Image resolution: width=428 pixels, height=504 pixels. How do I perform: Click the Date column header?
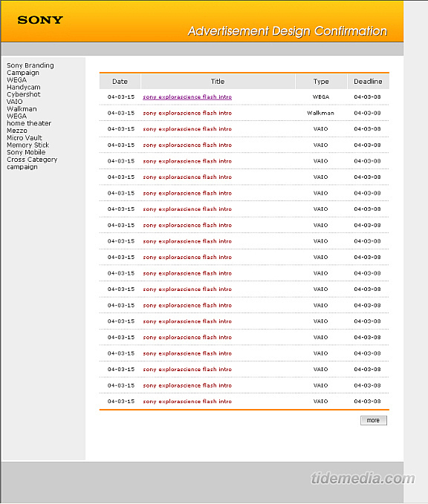click(x=120, y=82)
